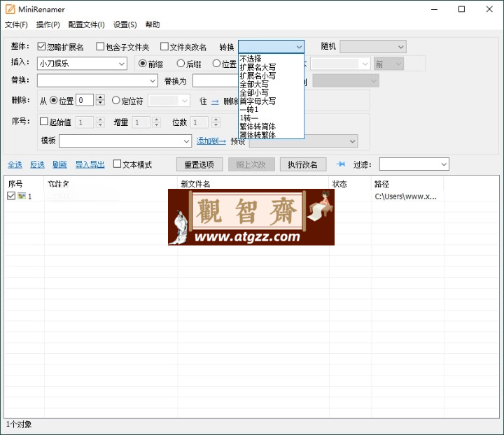This screenshot has height=435, width=504.
Task: Select the 定位符 radio button
Action: (115, 101)
